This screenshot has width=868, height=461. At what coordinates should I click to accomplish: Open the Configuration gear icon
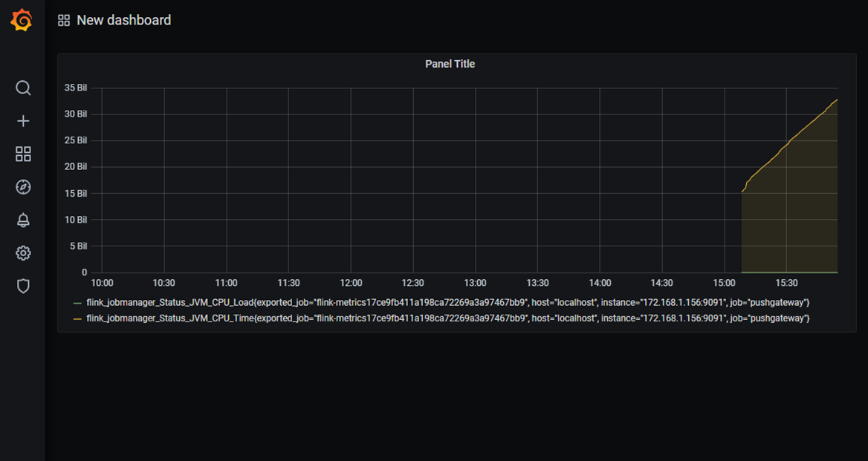tap(23, 253)
